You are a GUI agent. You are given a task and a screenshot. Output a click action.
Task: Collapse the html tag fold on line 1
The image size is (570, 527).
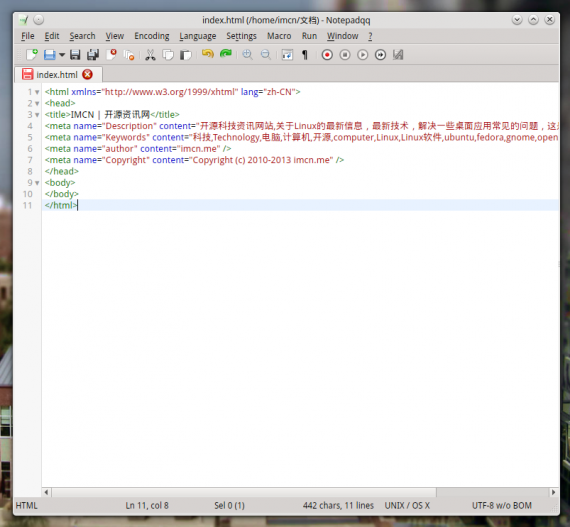coord(37,92)
